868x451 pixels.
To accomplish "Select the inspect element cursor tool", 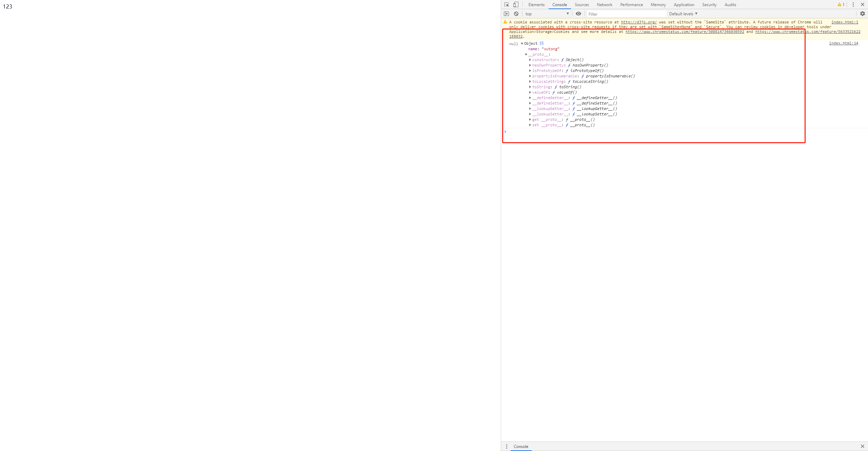I will pyautogui.click(x=507, y=4).
